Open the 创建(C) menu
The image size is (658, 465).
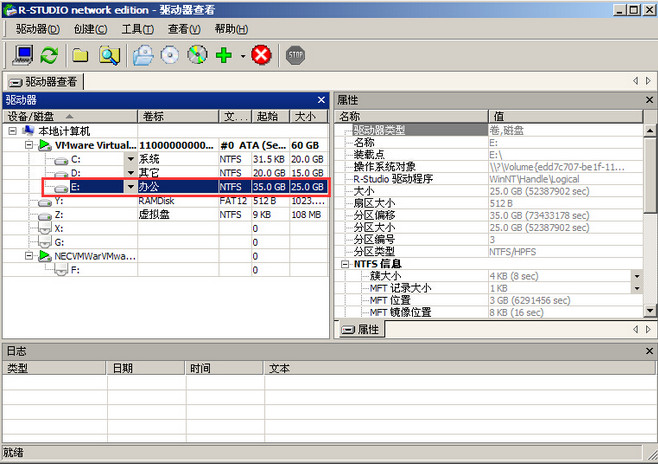pos(90,29)
